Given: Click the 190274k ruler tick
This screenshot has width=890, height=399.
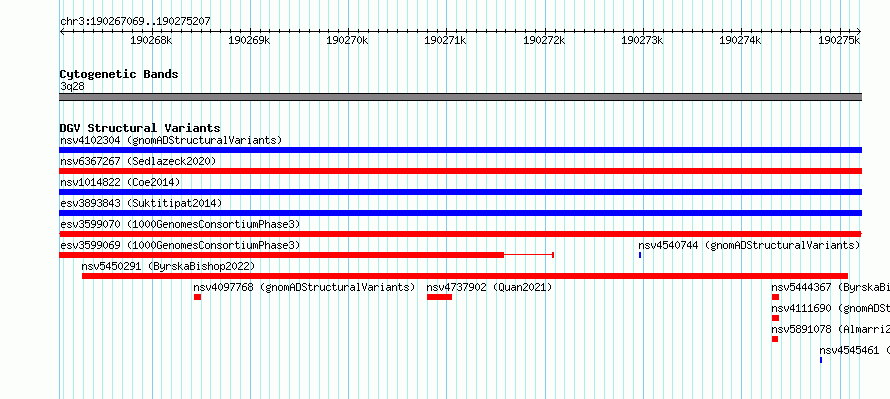Looking at the screenshot, I should tap(741, 40).
